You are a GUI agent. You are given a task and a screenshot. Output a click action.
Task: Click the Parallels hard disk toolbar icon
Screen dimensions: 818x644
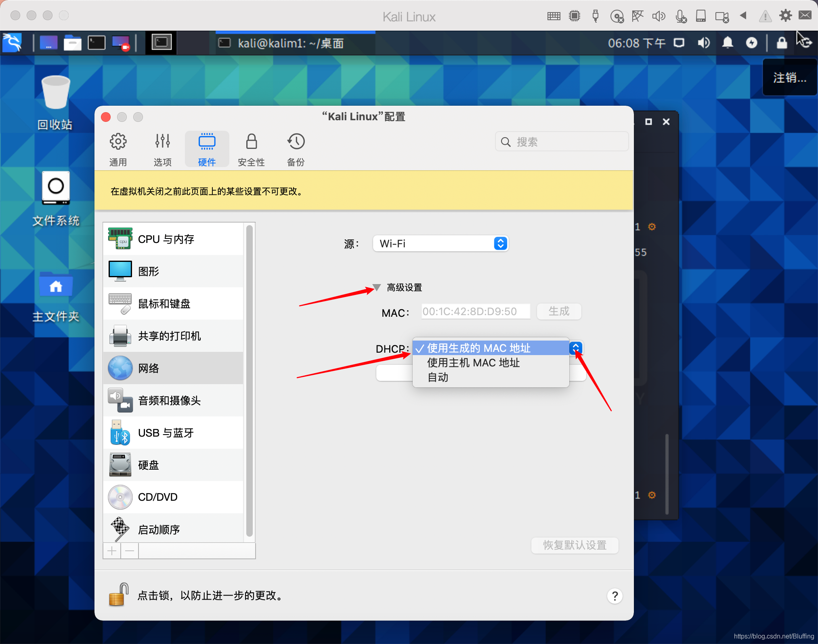(701, 16)
